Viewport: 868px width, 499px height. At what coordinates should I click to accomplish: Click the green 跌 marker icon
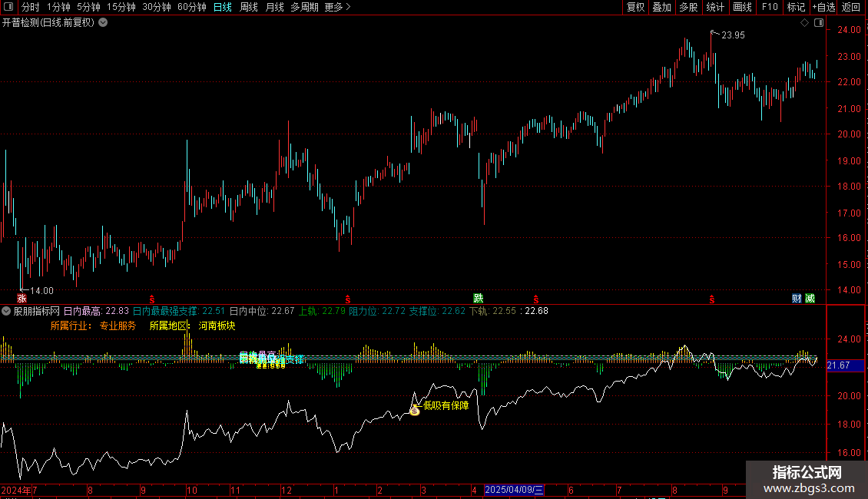point(479,299)
